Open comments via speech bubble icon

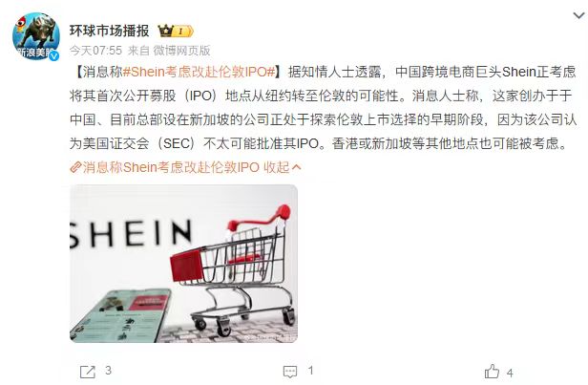pyautogui.click(x=290, y=372)
